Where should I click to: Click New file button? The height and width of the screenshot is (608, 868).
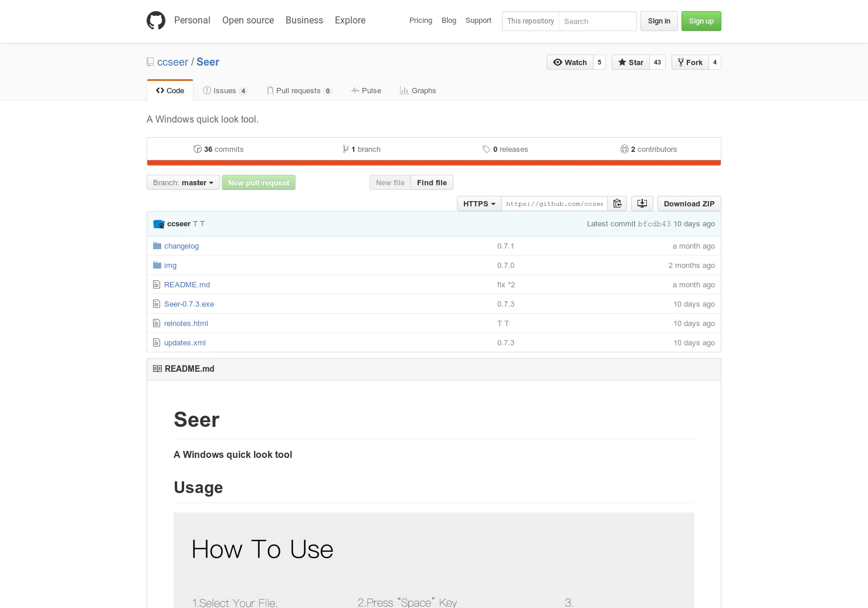tap(390, 182)
